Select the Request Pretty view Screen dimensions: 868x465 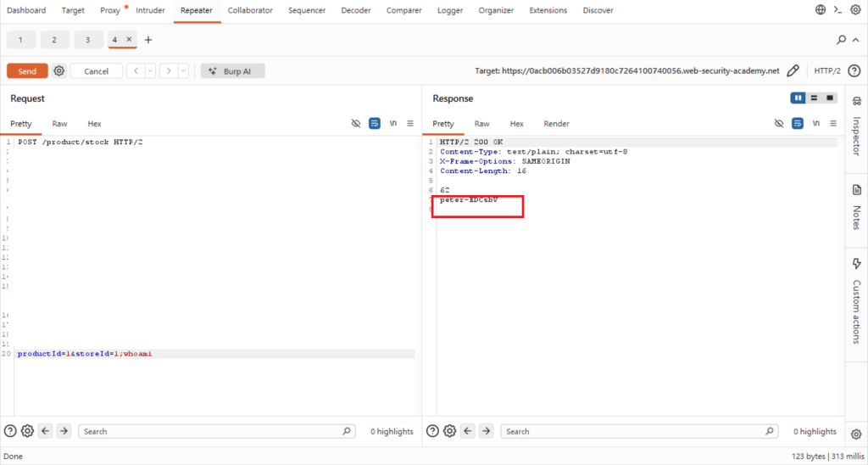[x=21, y=124]
